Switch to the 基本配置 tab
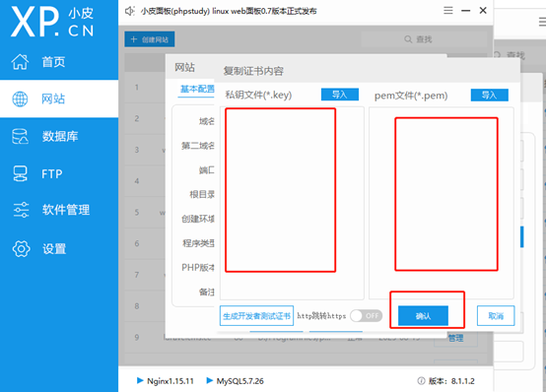 coord(197,89)
